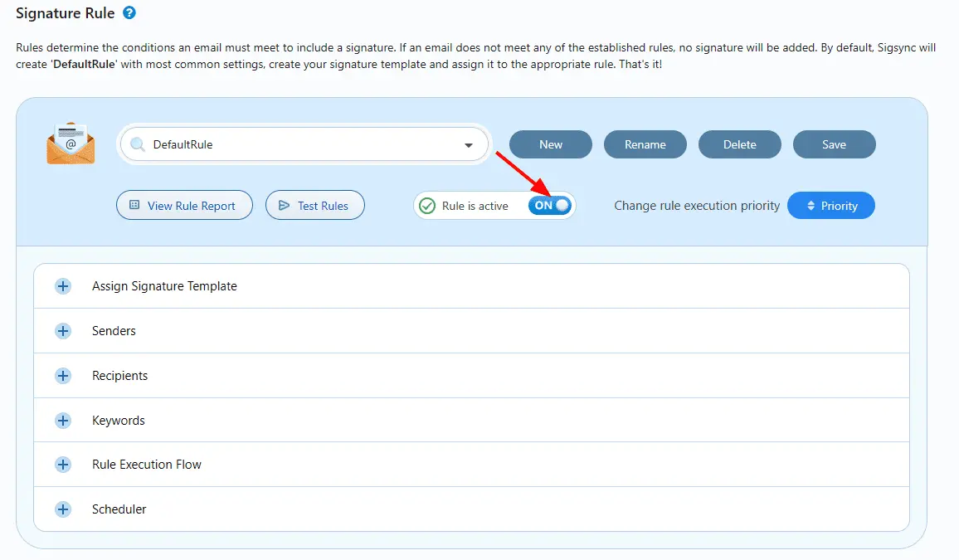Toggle the Rule is active ON switch
959x560 pixels.
click(550, 206)
